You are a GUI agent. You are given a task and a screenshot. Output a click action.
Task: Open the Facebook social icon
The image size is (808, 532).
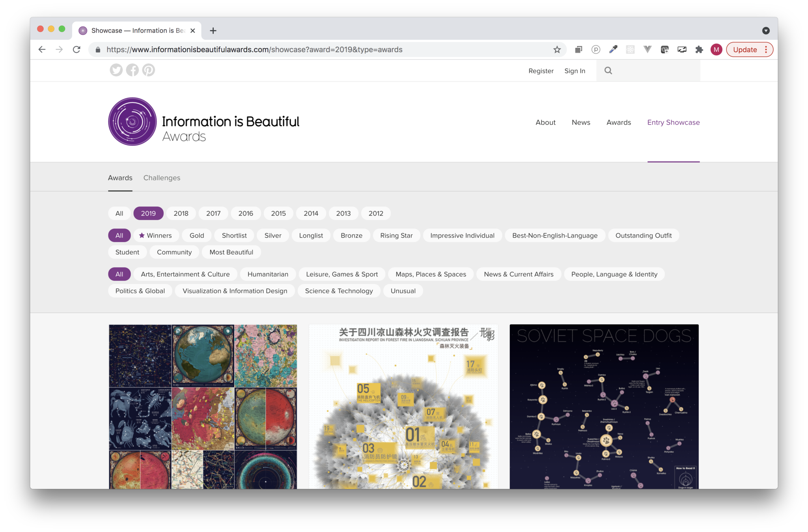pyautogui.click(x=132, y=70)
